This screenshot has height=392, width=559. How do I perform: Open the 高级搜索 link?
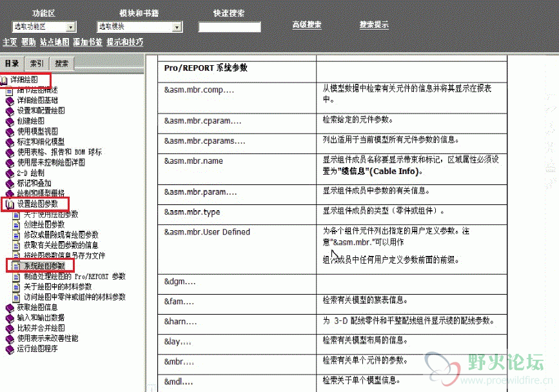click(307, 24)
